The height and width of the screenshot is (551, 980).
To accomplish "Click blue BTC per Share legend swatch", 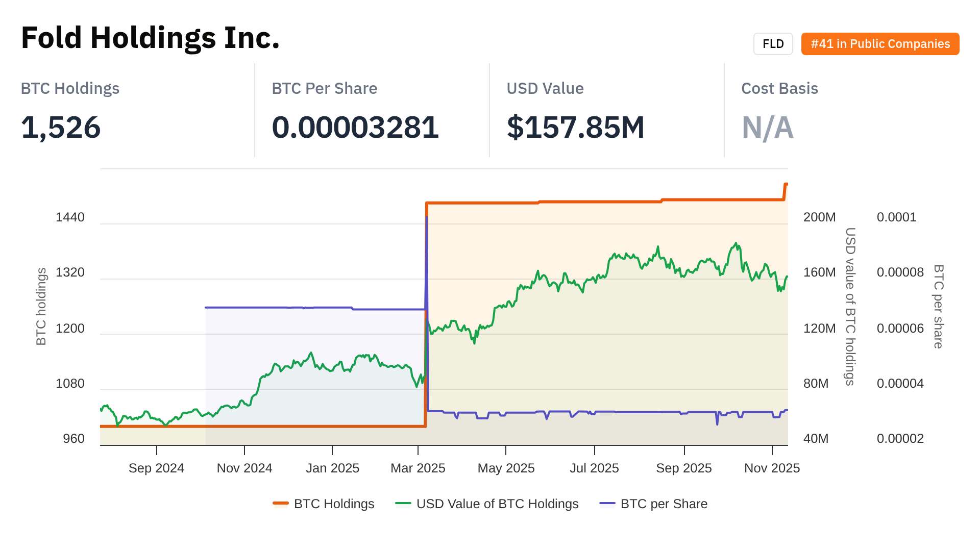I will (607, 504).
